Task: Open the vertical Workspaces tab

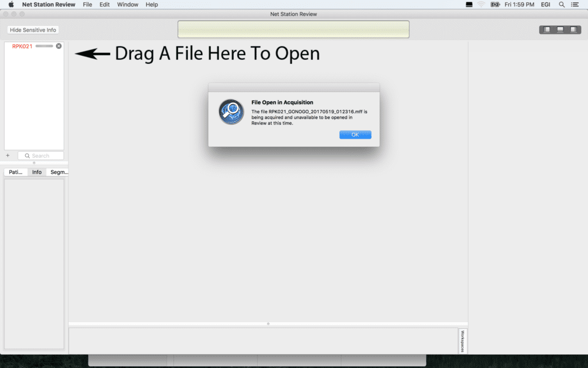Action: point(462,340)
